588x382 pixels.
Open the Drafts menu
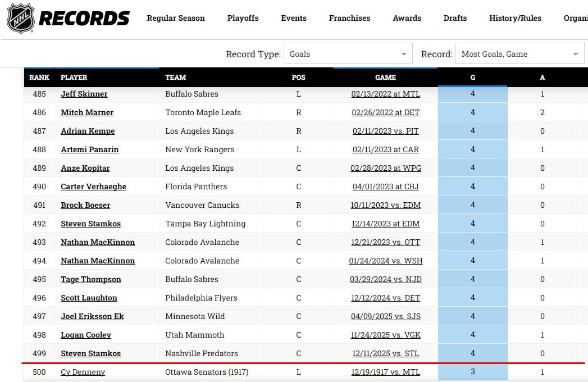[x=455, y=18]
